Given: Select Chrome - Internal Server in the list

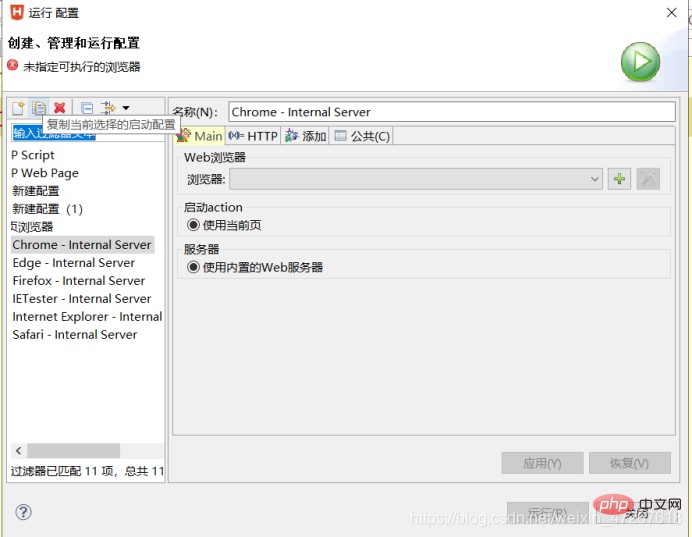Looking at the screenshot, I should (82, 244).
